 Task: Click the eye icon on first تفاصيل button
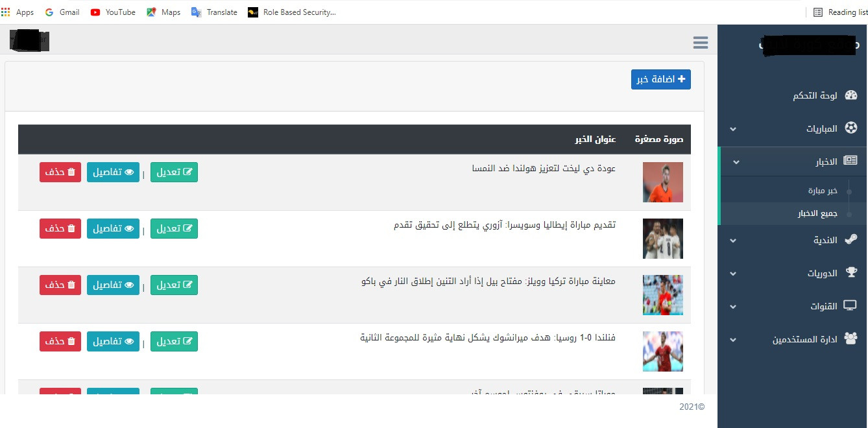[128, 172]
